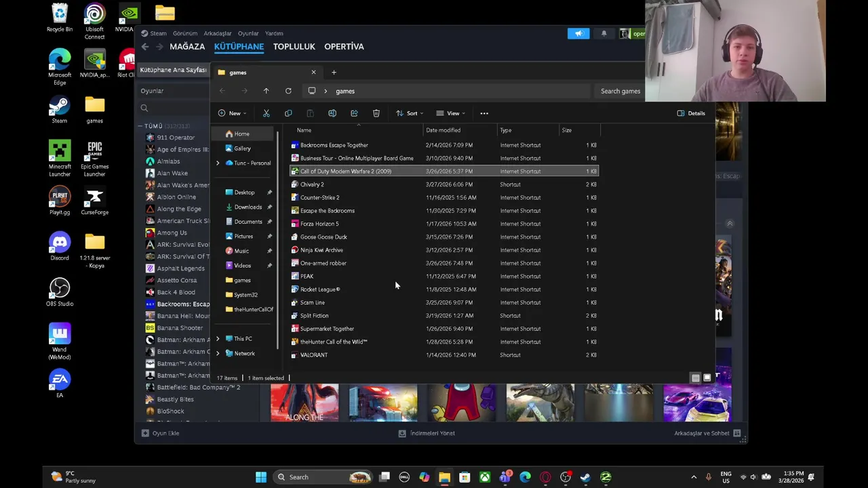Image resolution: width=868 pixels, height=488 pixels.
Task: Switch to MAĞAZA tab in Steam
Action: point(187,47)
